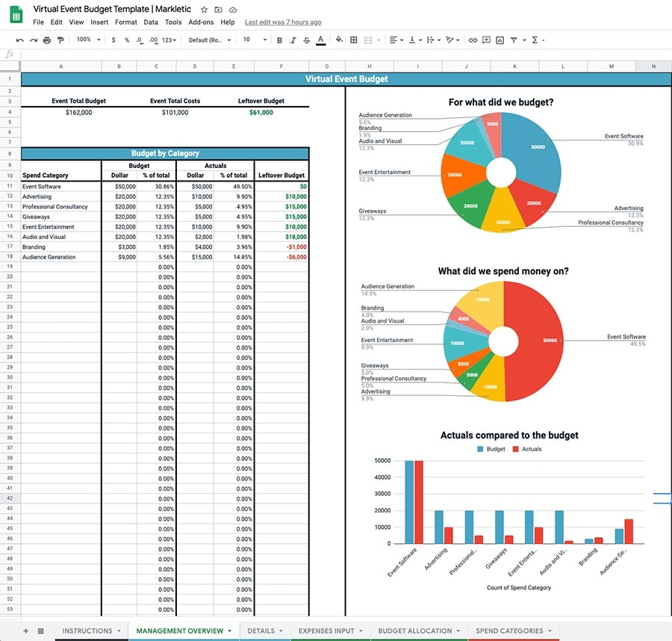Click the Insert link icon
Screen dimensions: 672x641
tap(473, 40)
